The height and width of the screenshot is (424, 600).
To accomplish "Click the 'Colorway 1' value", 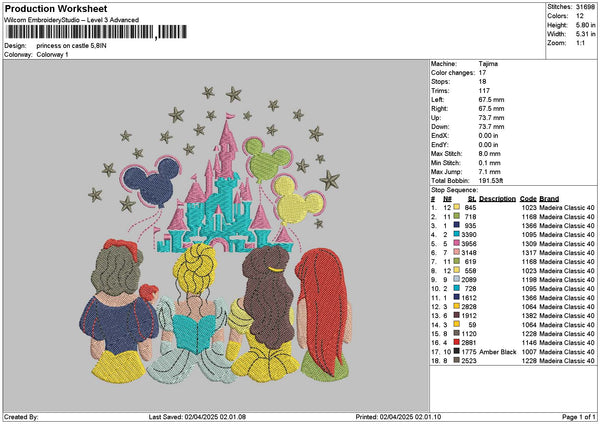I will tap(52, 55).
